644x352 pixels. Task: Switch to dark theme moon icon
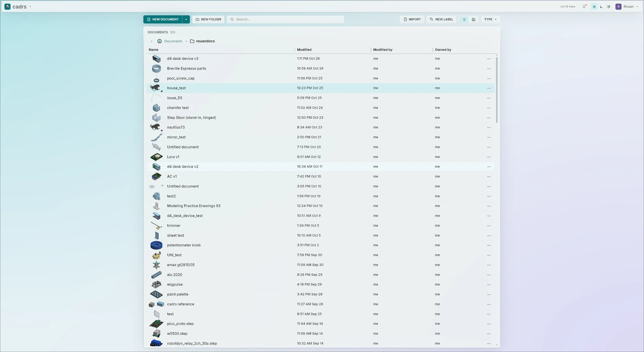pyautogui.click(x=601, y=6)
